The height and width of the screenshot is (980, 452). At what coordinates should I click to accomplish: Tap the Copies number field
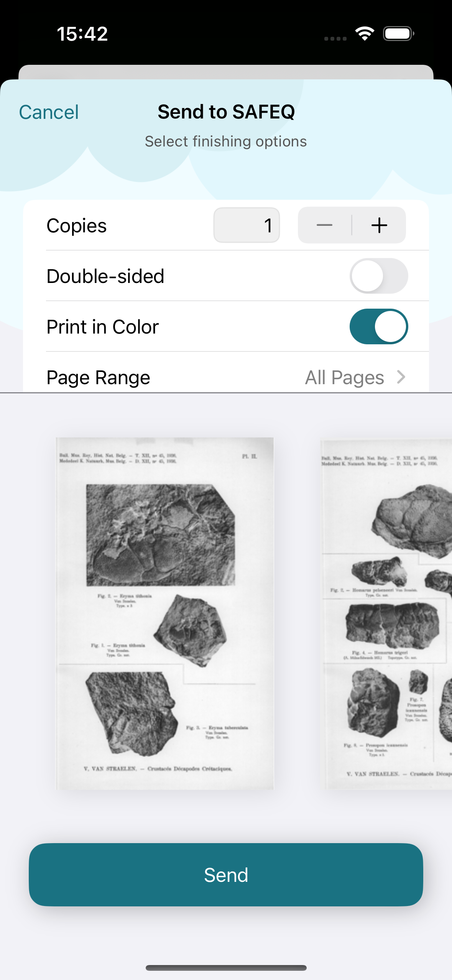[247, 225]
